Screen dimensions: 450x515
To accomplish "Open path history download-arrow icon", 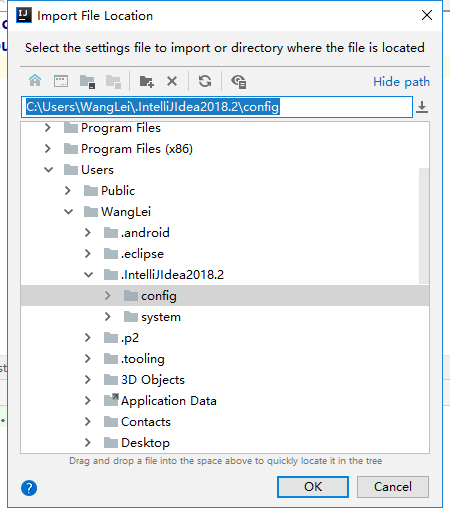I will 422,107.
